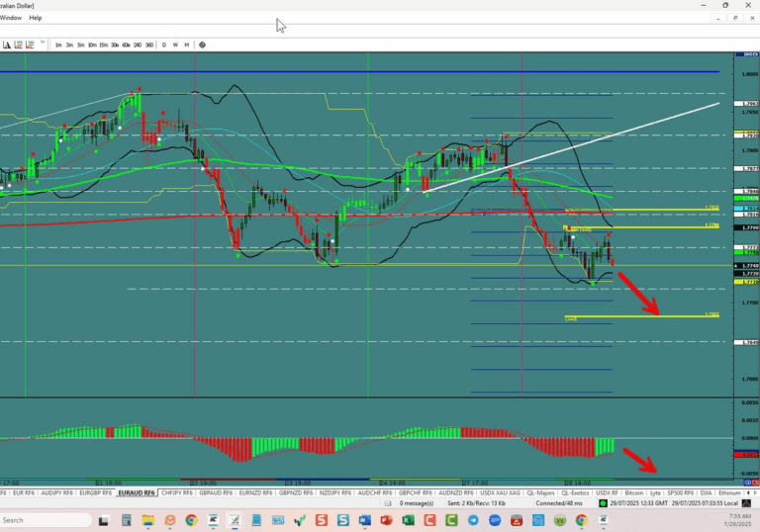Switch to the GBPAUD RF6 tab
Screen dimensions: 760x532
(216, 492)
